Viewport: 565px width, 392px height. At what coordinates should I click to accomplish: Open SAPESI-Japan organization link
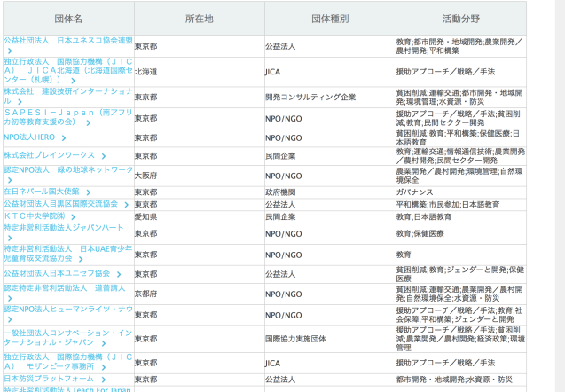click(x=68, y=117)
